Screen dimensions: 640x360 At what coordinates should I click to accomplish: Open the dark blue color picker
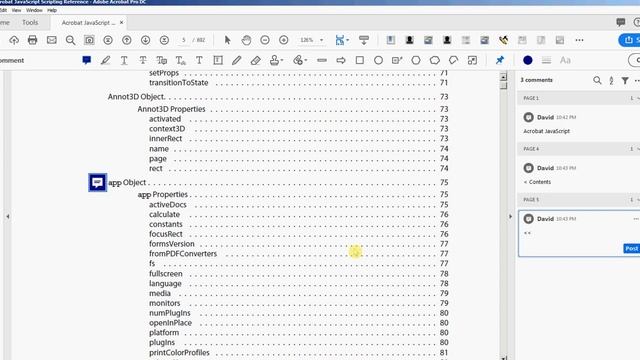click(x=528, y=60)
